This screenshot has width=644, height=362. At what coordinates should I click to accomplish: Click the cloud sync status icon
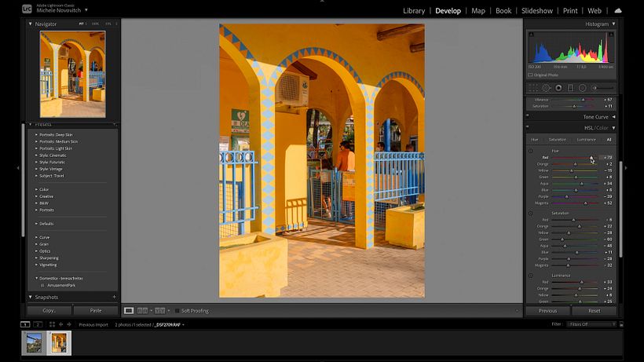(x=618, y=11)
